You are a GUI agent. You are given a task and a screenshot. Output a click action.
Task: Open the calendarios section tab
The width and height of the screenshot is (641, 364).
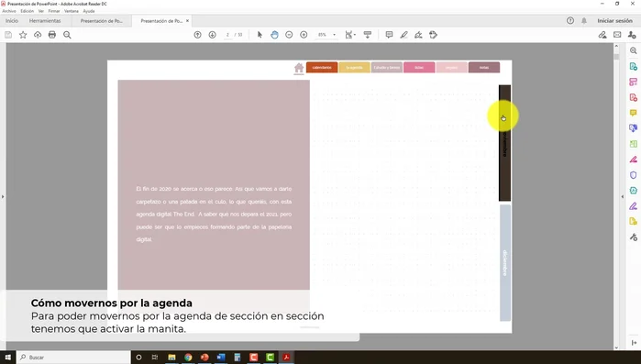point(322,68)
